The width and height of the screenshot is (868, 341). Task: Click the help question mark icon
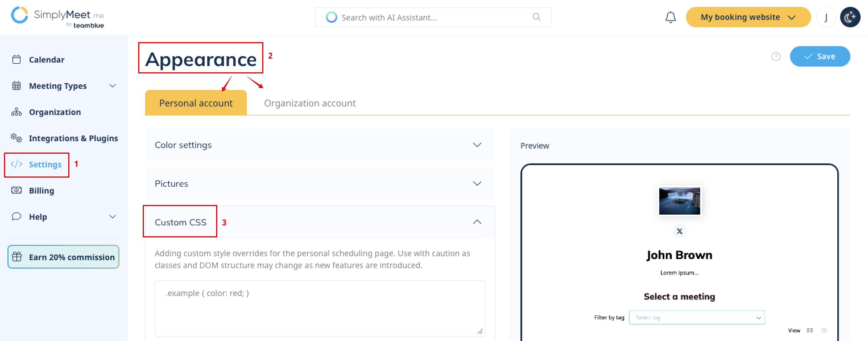(x=776, y=56)
